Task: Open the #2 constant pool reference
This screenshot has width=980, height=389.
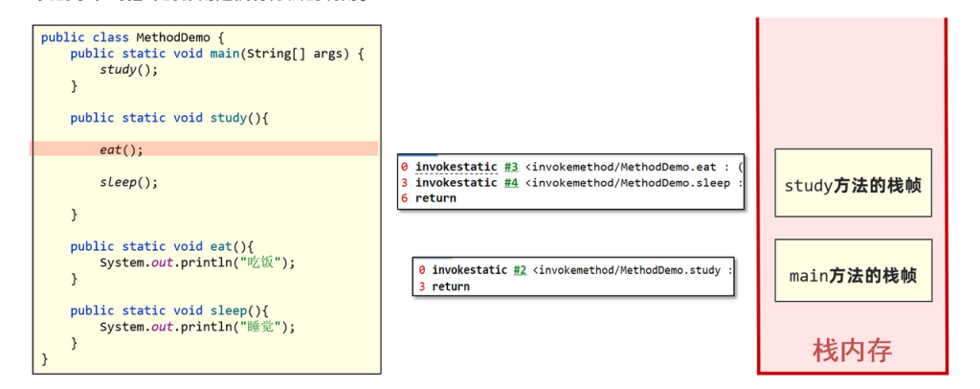Action: point(519,270)
